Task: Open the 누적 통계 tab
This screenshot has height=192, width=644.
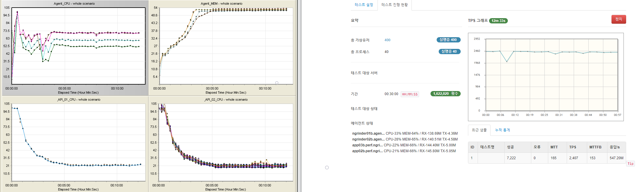Action: click(x=502, y=130)
